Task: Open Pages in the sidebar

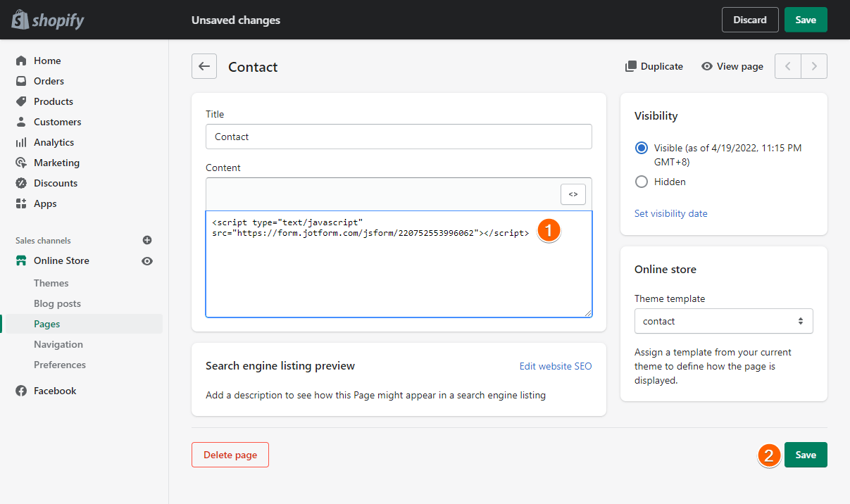Action: click(x=47, y=324)
